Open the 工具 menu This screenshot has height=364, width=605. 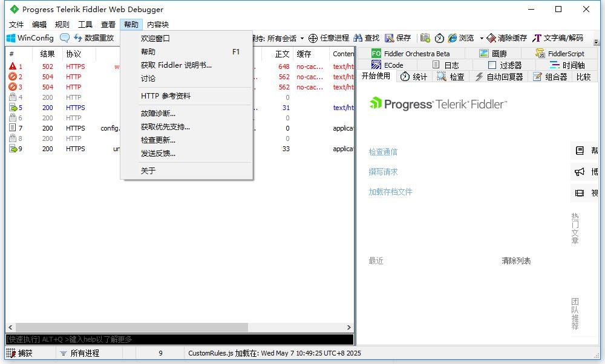pos(85,25)
